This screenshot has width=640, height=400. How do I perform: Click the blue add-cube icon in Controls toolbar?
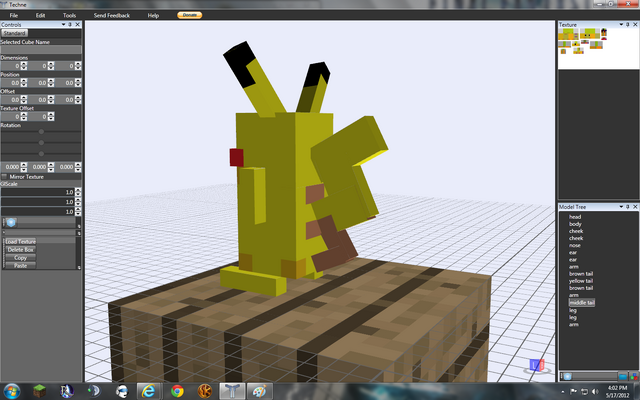pos(11,222)
